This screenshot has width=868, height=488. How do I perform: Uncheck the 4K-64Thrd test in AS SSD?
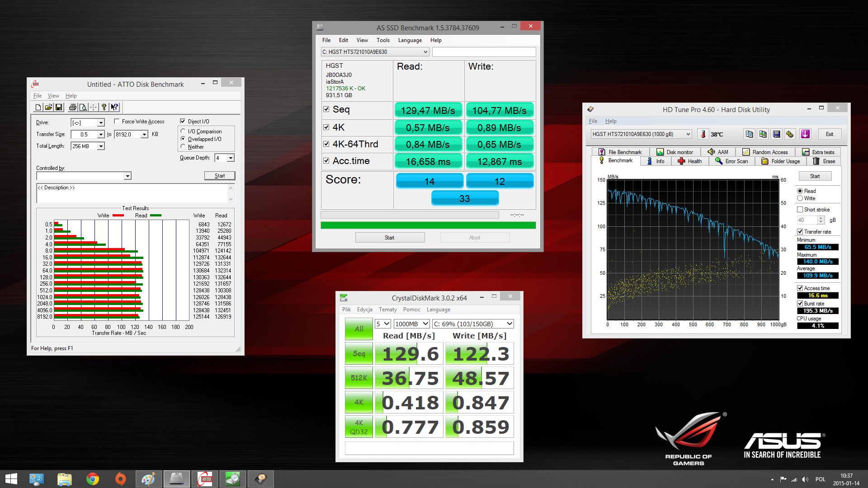326,144
